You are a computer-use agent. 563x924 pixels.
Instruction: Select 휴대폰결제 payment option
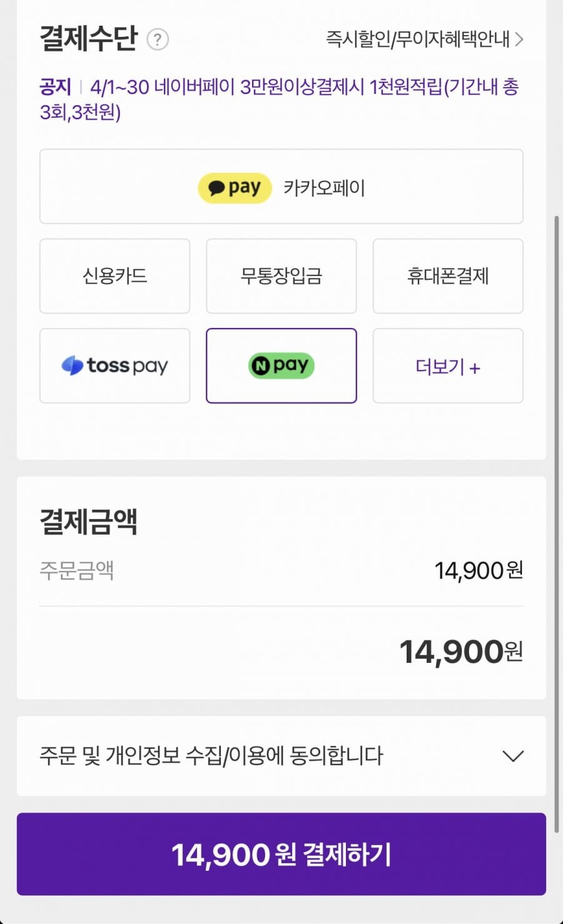[448, 276]
